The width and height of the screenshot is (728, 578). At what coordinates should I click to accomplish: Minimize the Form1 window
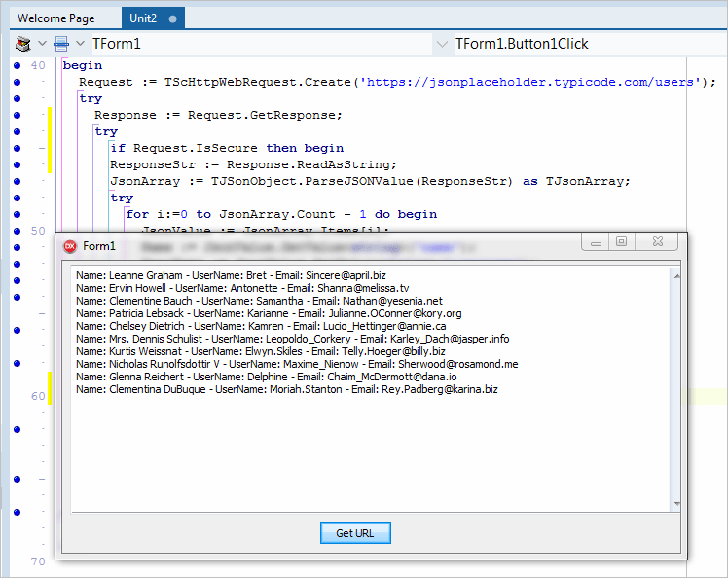(x=597, y=242)
